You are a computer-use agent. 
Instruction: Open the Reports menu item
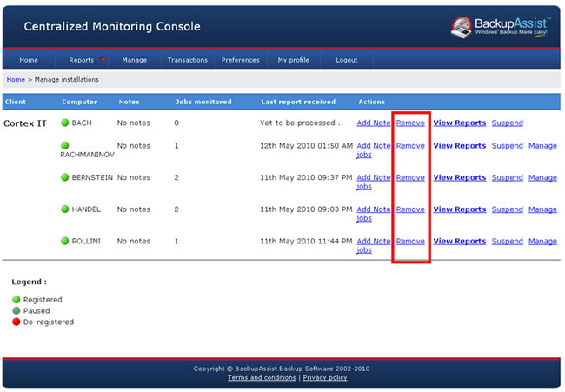(82, 60)
